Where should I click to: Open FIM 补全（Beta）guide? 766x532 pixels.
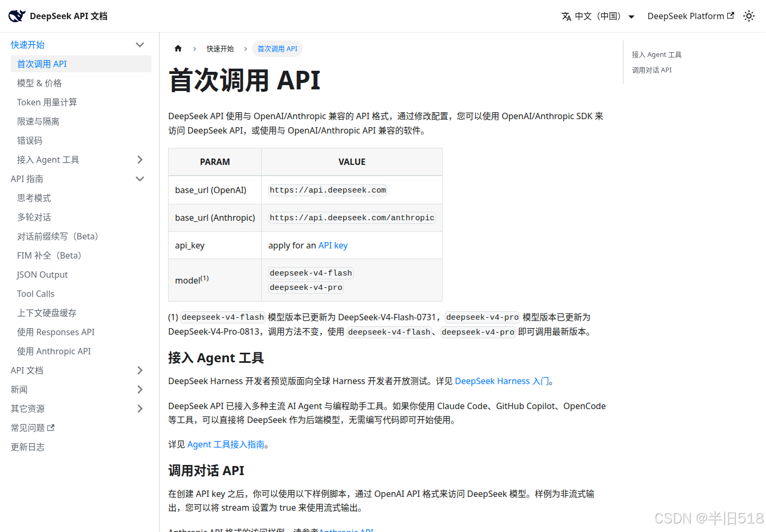pos(81,255)
